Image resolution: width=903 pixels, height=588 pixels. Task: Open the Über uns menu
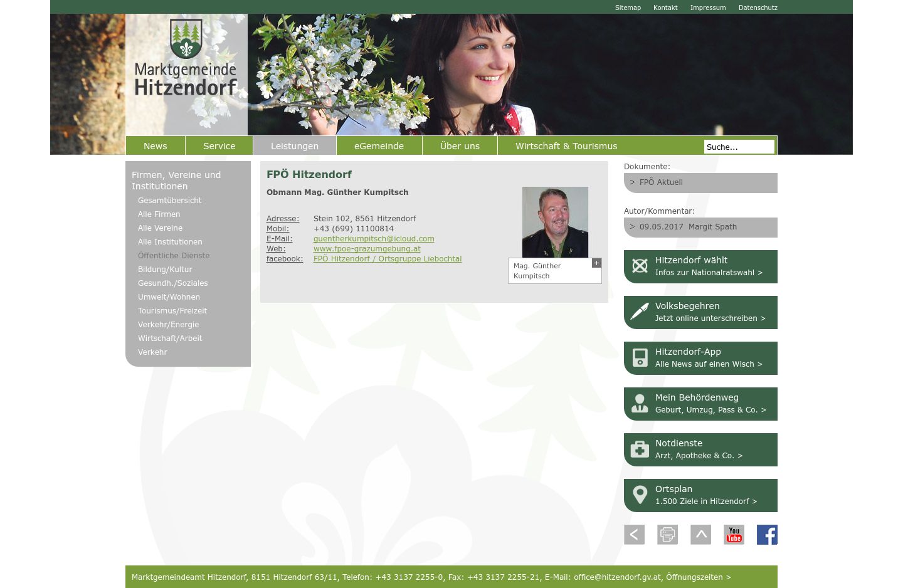click(460, 146)
